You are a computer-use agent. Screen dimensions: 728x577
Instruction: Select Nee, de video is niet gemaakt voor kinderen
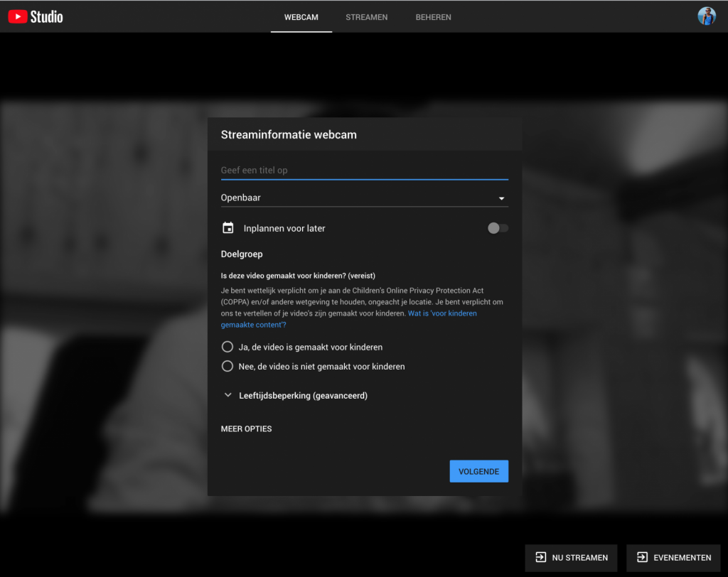click(313, 366)
